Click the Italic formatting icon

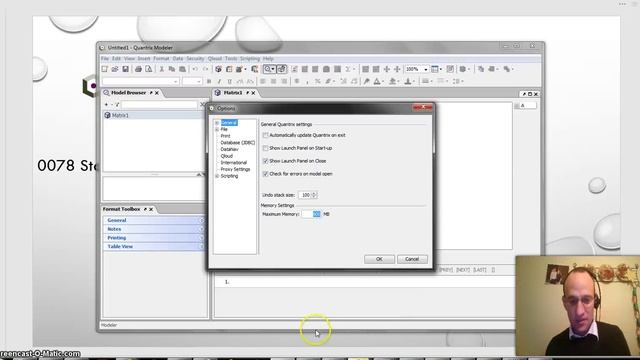(x=219, y=81)
